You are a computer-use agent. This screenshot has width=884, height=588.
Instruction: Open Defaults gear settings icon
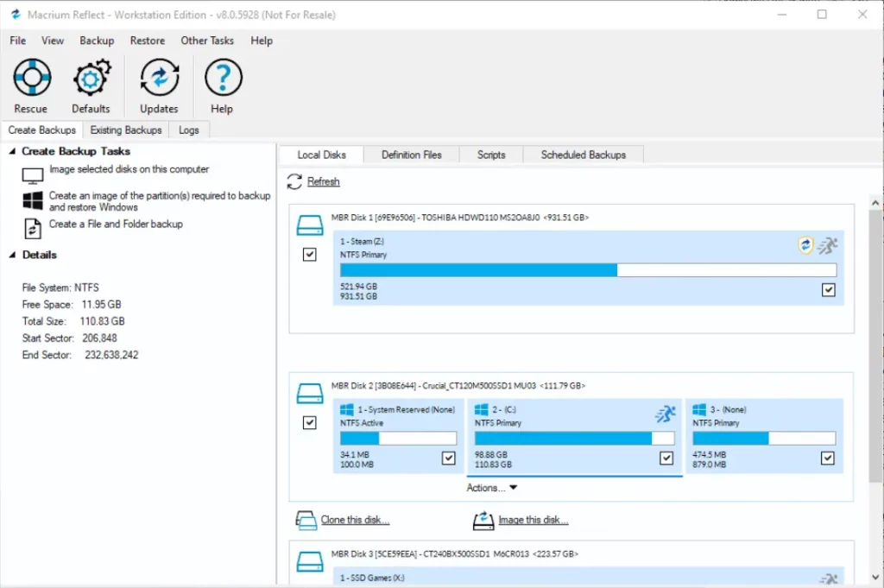(x=91, y=79)
